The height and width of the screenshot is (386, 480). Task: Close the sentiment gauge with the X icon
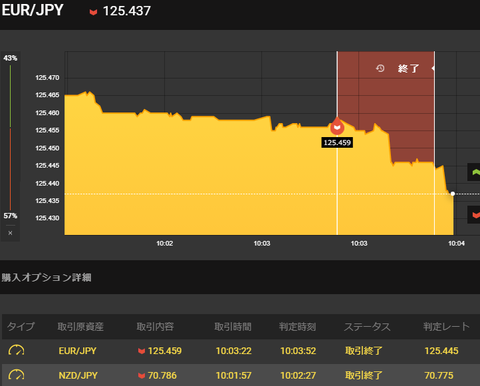pyautogui.click(x=10, y=233)
